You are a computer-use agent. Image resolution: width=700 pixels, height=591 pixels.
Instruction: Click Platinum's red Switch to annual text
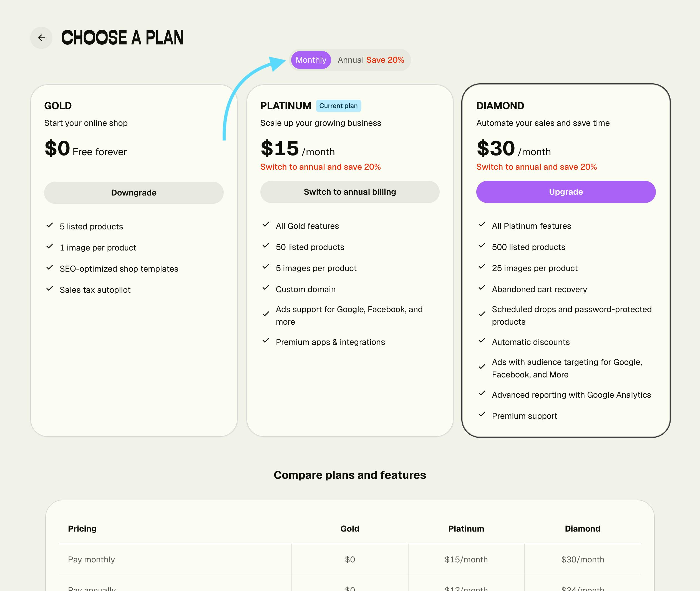click(x=320, y=167)
